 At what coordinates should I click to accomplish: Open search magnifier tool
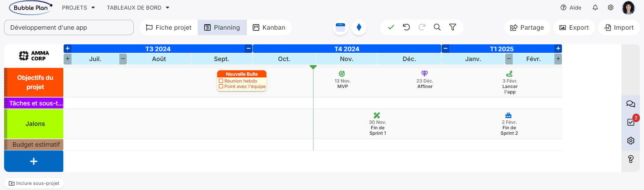point(437,27)
